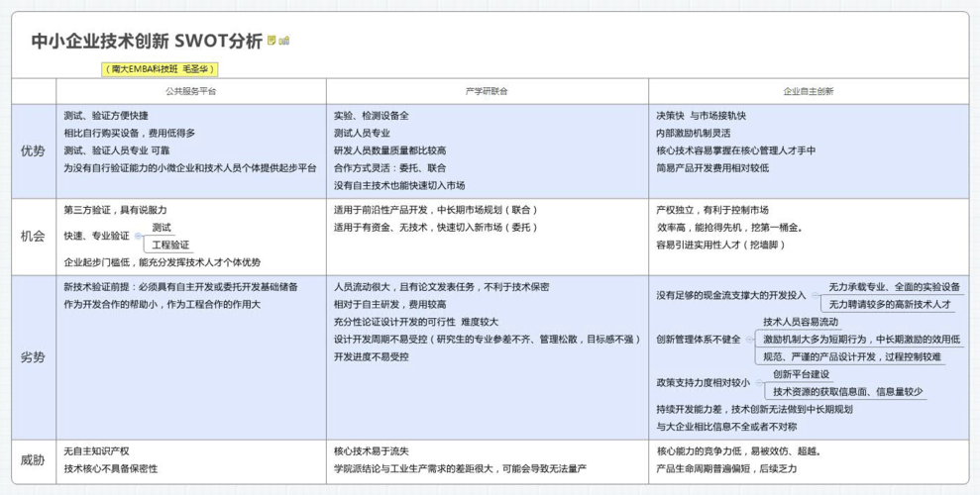980x495 pixels.
Task: Select the subtopic 测试
Action: 162,228
